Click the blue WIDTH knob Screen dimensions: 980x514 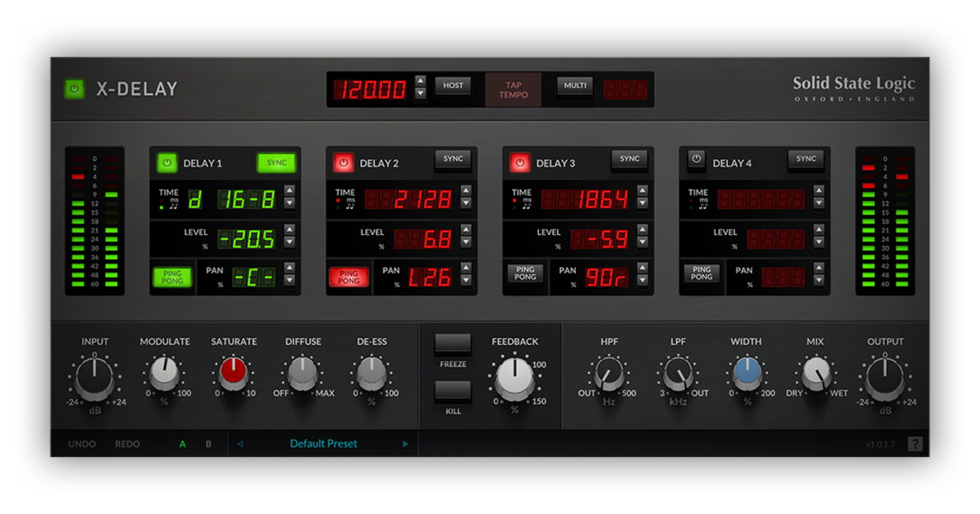(746, 374)
